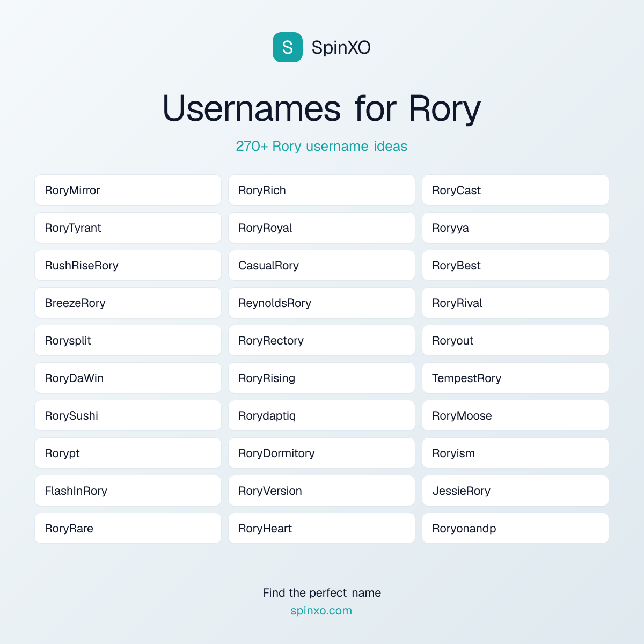
Task: Pick the Rorypt username card
Action: pyautogui.click(x=128, y=453)
